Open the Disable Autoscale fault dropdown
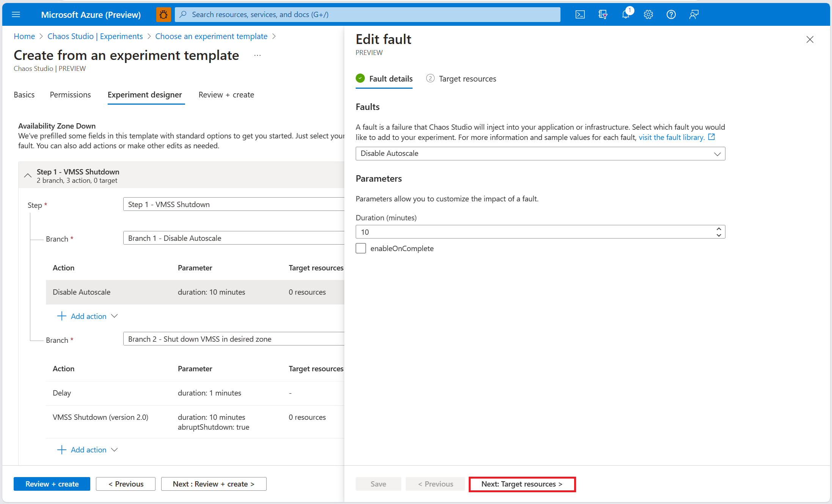 [540, 154]
